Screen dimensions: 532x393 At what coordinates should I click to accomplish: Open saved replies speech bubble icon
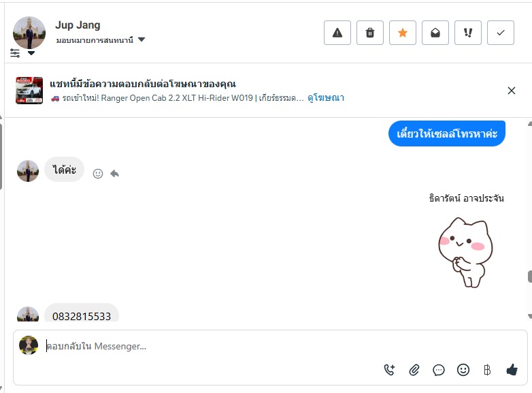click(439, 370)
